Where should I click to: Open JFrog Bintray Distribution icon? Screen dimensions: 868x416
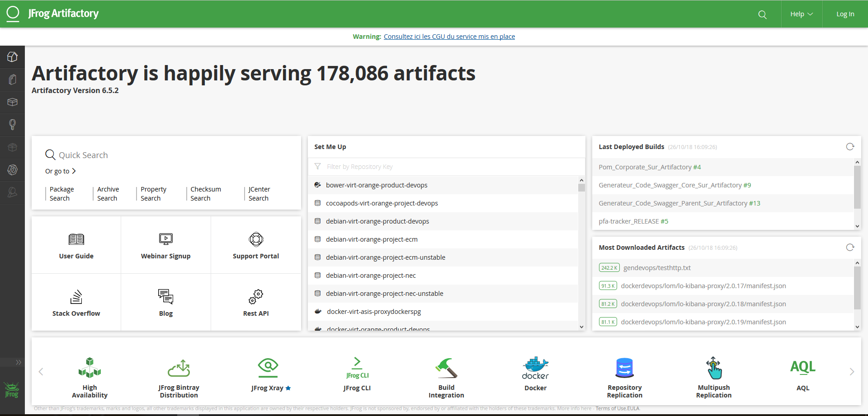pos(179,368)
